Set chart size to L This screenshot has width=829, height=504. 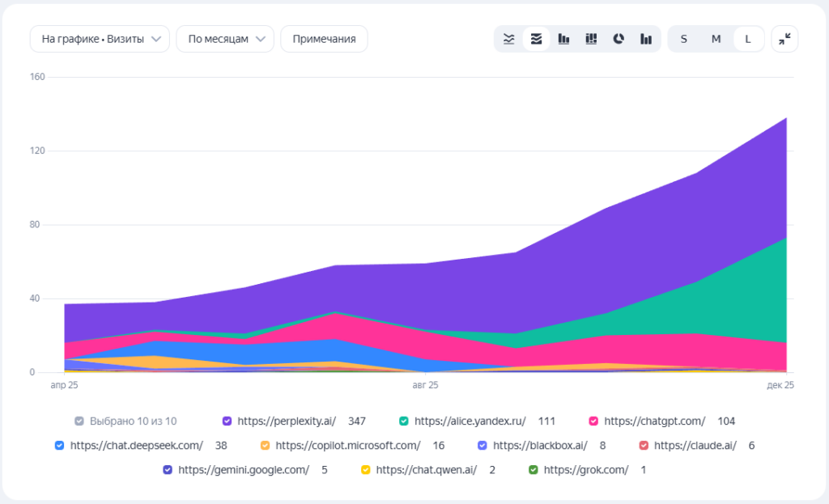(748, 39)
